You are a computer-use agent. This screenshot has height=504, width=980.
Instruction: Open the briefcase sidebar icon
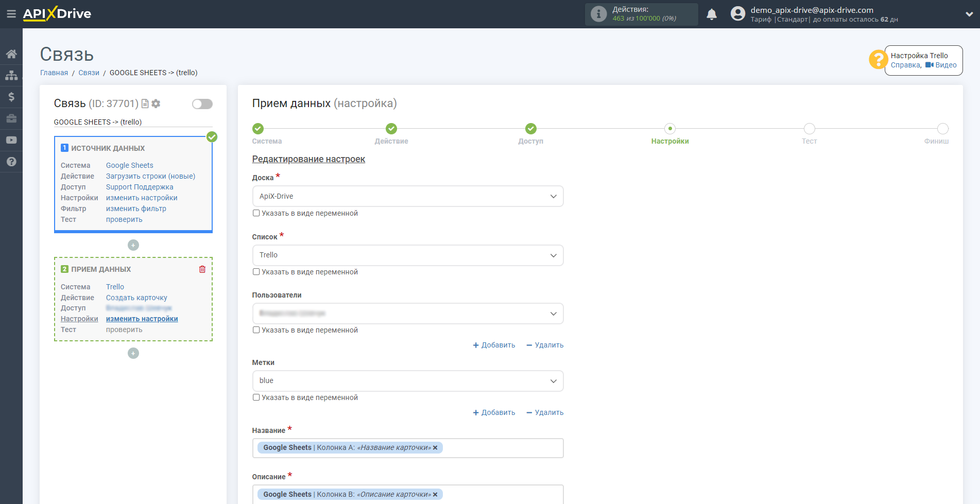pos(11,118)
